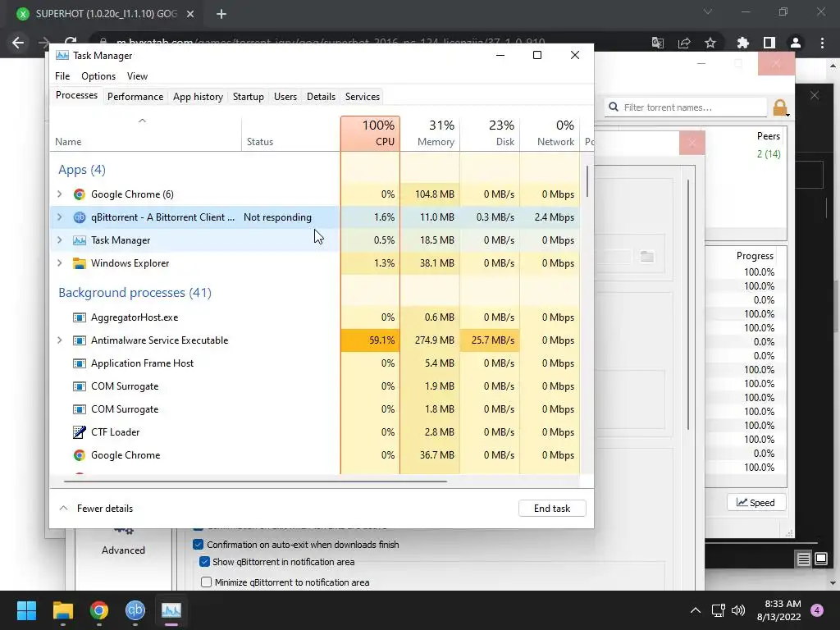Click the qBittorrent lock icon beside filter box
Image resolution: width=840 pixels, height=630 pixels.
coord(781,107)
